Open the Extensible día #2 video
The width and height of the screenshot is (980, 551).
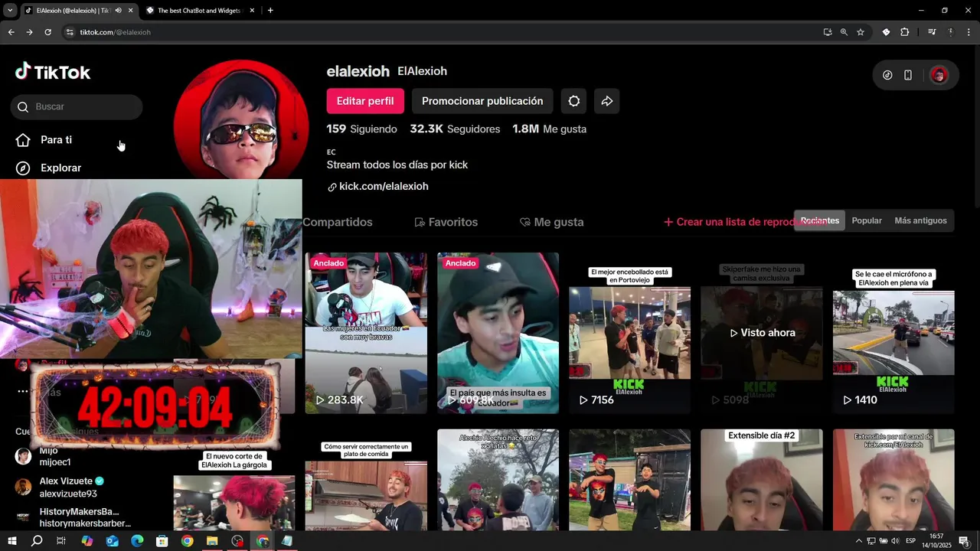[x=762, y=480]
